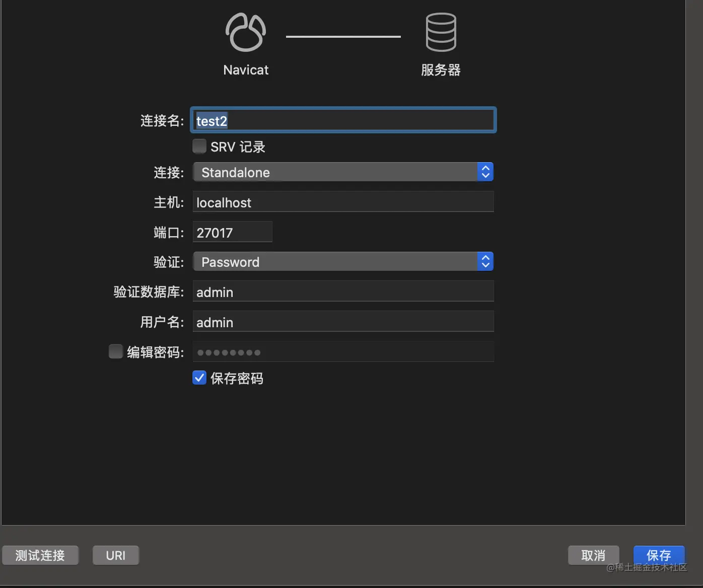Click the 取消 button

tap(593, 555)
